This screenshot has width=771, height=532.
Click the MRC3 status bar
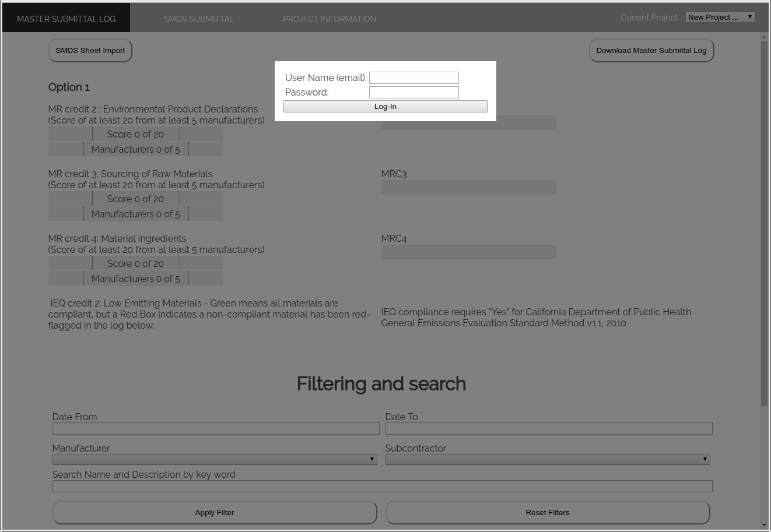[x=468, y=188]
